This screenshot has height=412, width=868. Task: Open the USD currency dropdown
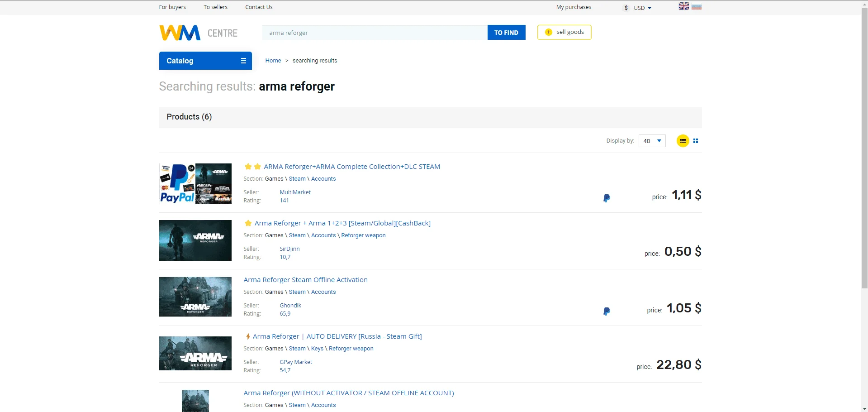click(638, 8)
